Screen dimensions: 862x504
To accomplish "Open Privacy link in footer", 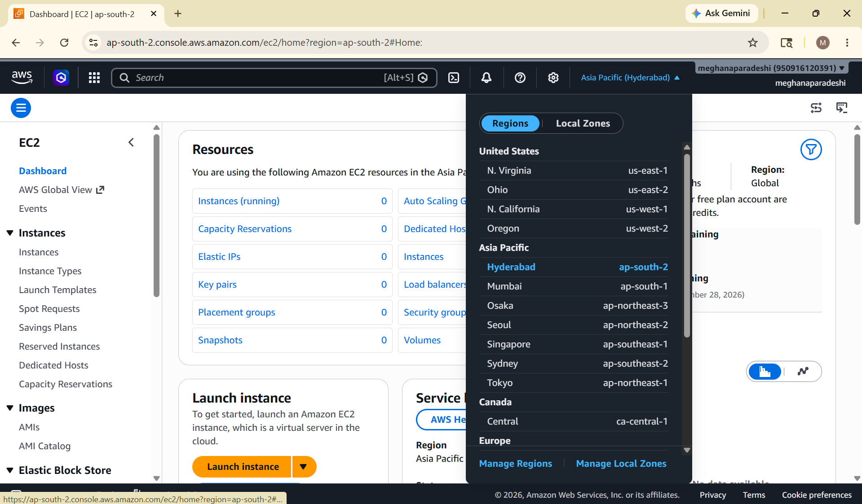I will 712,495.
